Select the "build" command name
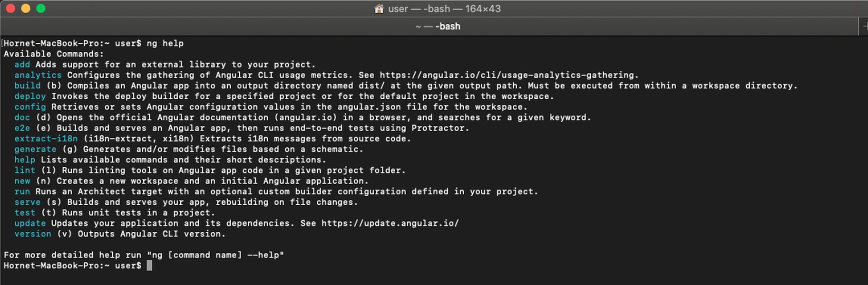Viewport: 868px width, 285px height. click(x=27, y=85)
